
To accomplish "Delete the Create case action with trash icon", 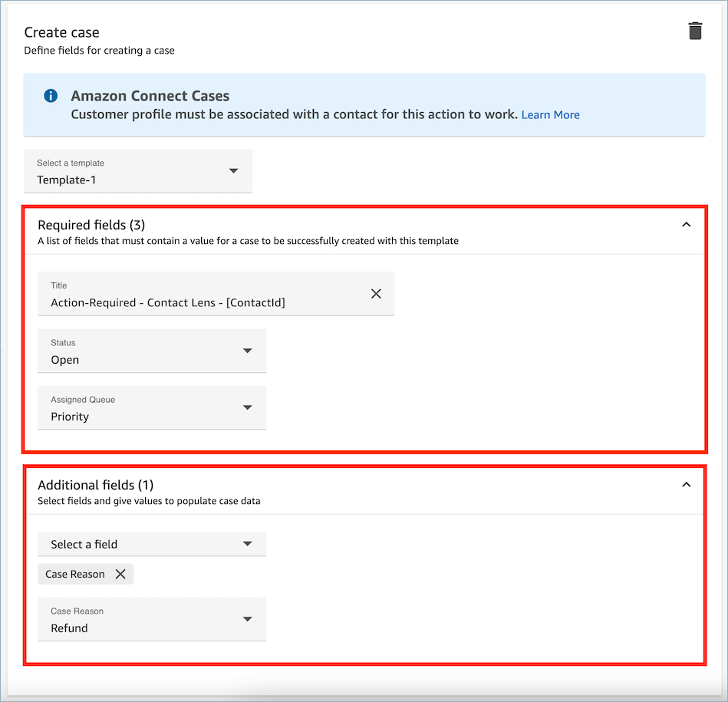I will click(695, 31).
